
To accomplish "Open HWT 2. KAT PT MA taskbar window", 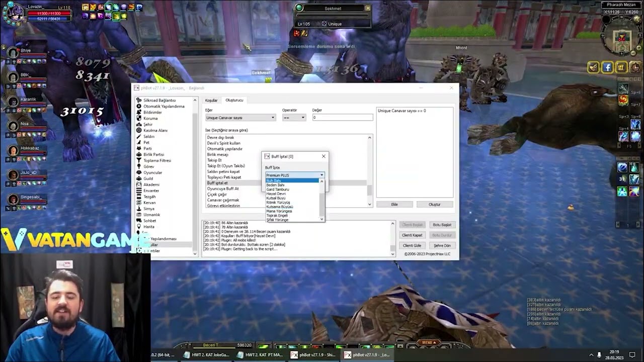I will pyautogui.click(x=261, y=354).
